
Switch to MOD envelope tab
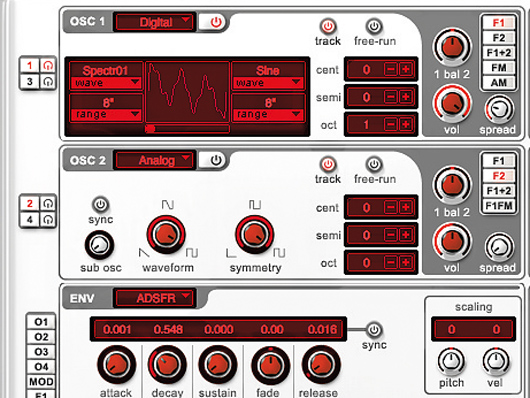41,381
